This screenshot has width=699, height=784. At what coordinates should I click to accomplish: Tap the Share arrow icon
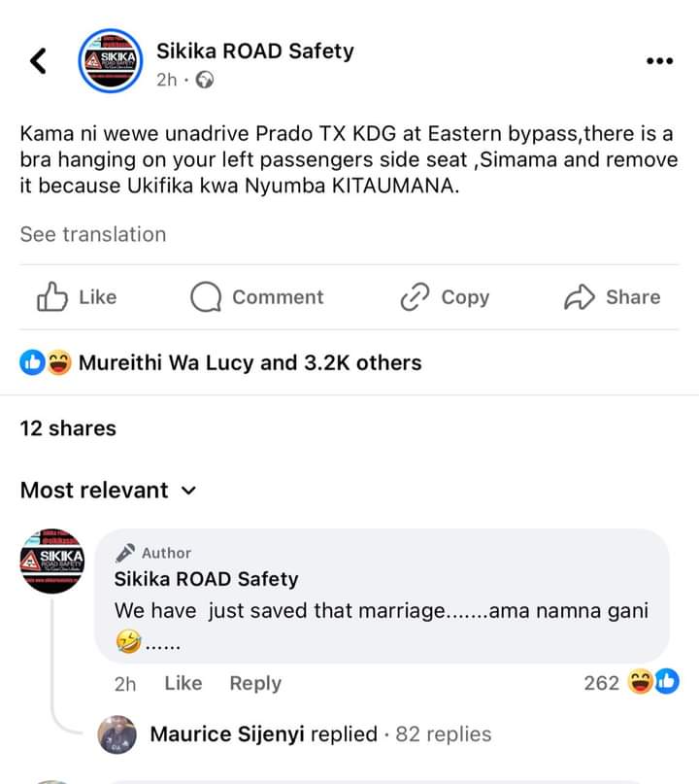579,297
